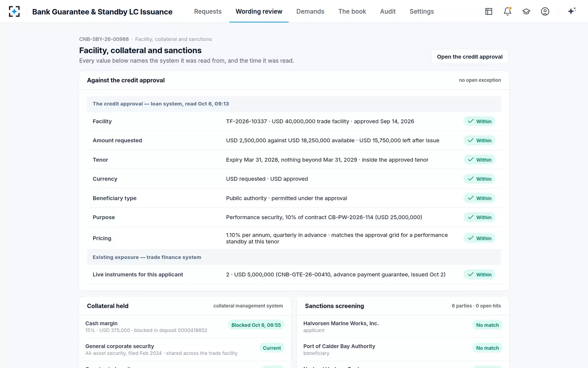
Task: Open the Settings tab
Action: tap(422, 11)
